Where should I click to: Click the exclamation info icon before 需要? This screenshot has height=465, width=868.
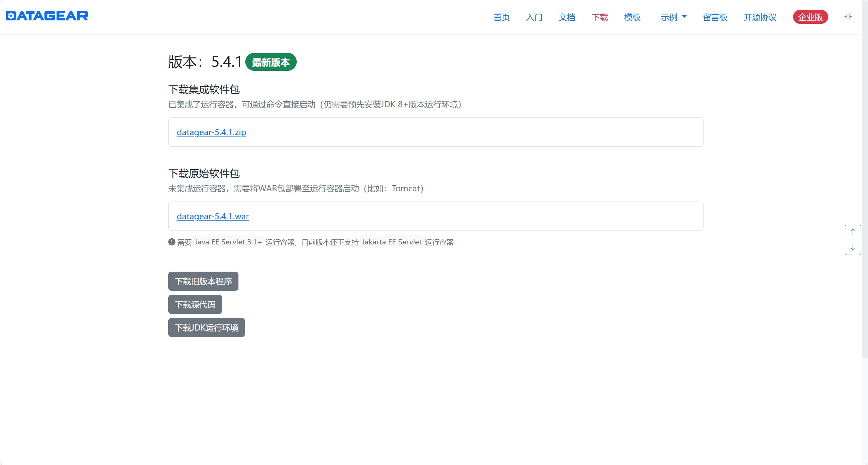point(172,242)
